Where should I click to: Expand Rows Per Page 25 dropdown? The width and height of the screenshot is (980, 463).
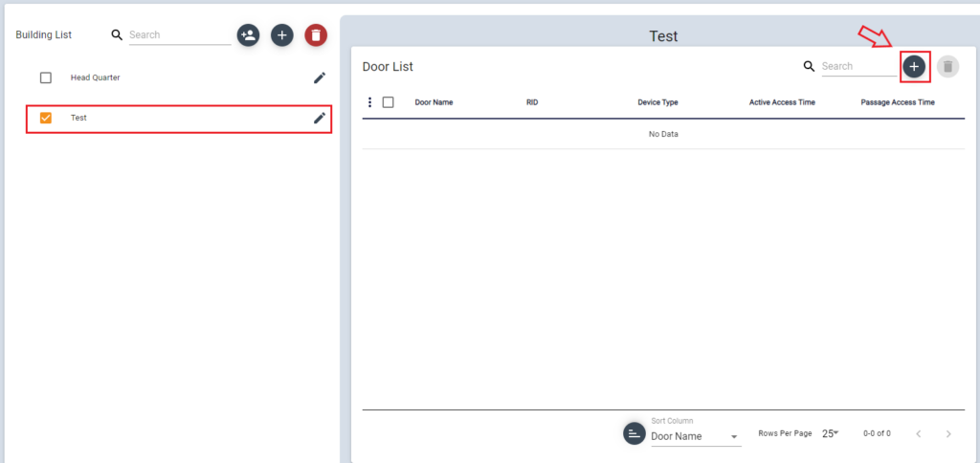[x=830, y=433]
